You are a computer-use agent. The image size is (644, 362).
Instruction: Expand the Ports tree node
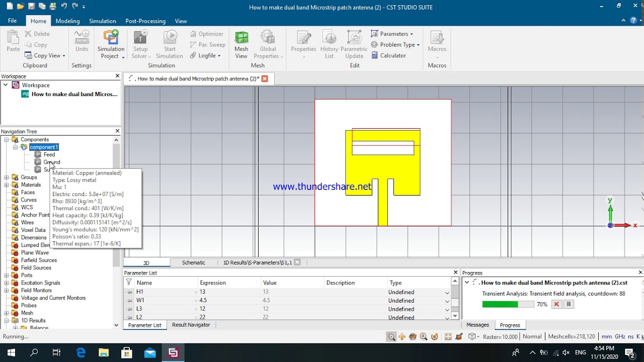7,275
